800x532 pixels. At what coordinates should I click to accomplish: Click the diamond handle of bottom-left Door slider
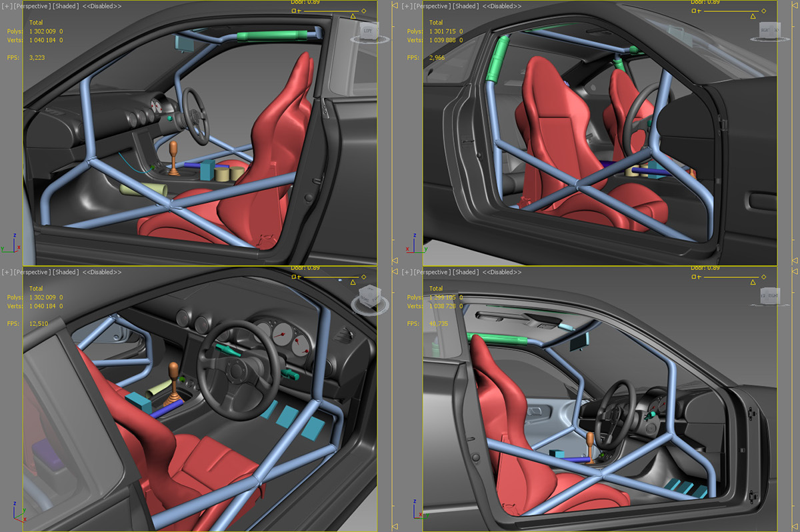click(x=363, y=277)
